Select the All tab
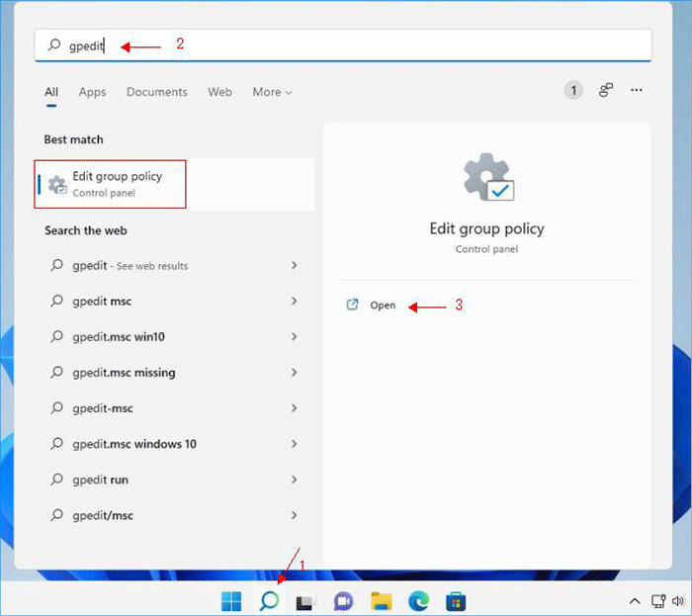 51,92
